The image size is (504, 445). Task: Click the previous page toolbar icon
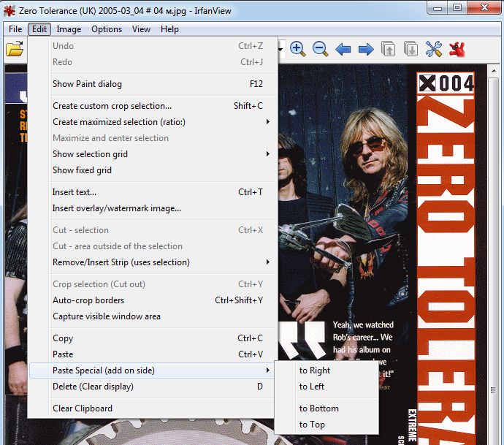pos(389,49)
